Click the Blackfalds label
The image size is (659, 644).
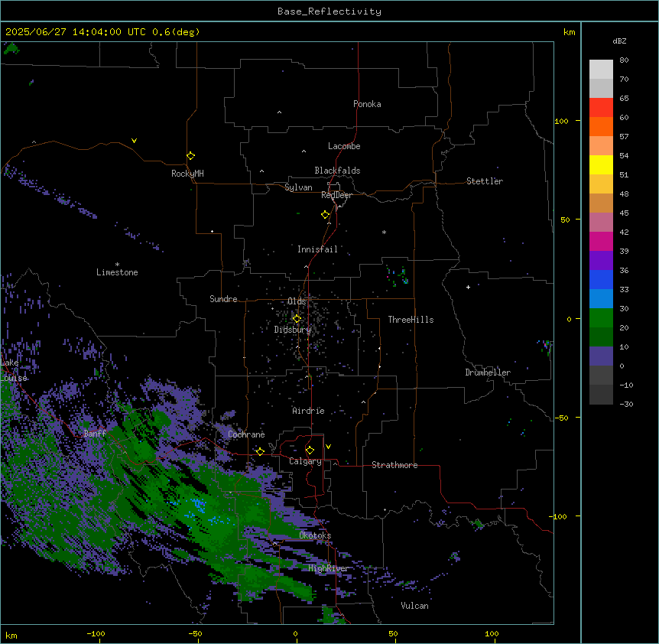tap(337, 171)
